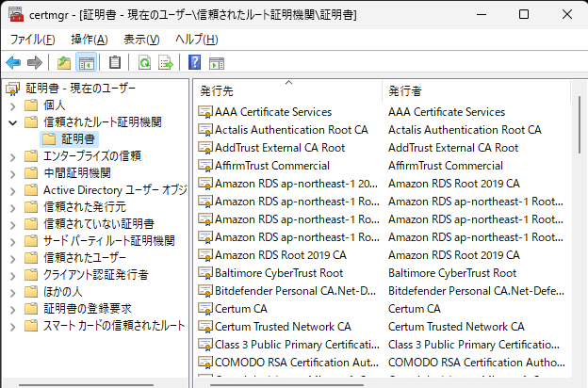
Task: Expand the 個人 tree node
Action: 13,106
